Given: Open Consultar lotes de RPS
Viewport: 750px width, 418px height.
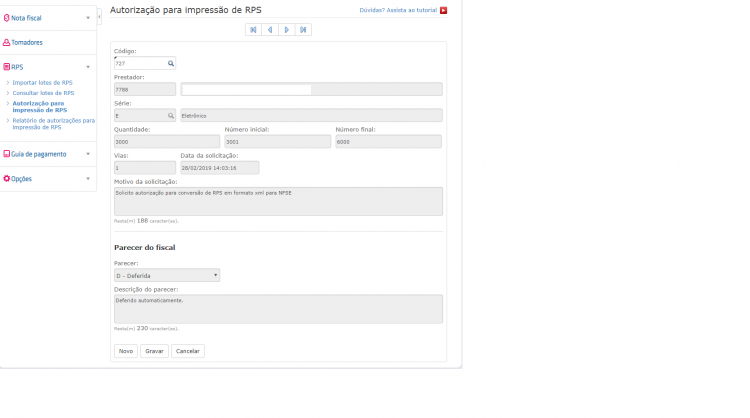Looking at the screenshot, I should coord(43,93).
